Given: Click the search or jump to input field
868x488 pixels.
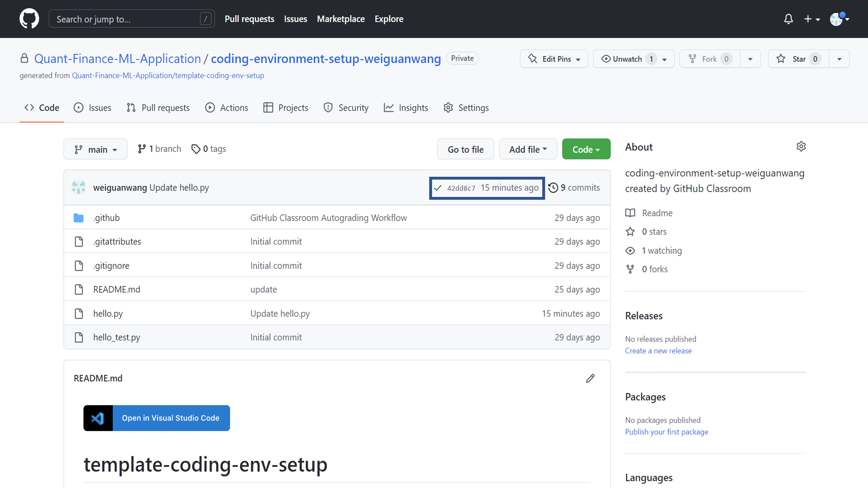Looking at the screenshot, I should point(131,18).
